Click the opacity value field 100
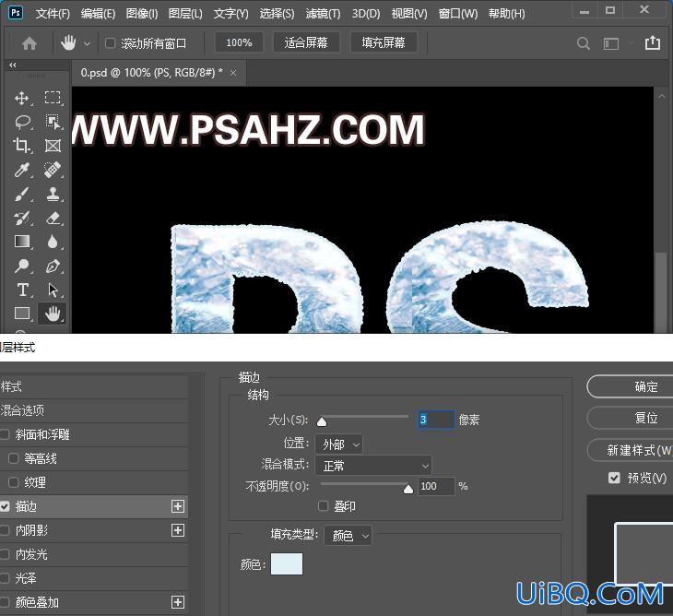This screenshot has width=673, height=616. click(x=436, y=486)
